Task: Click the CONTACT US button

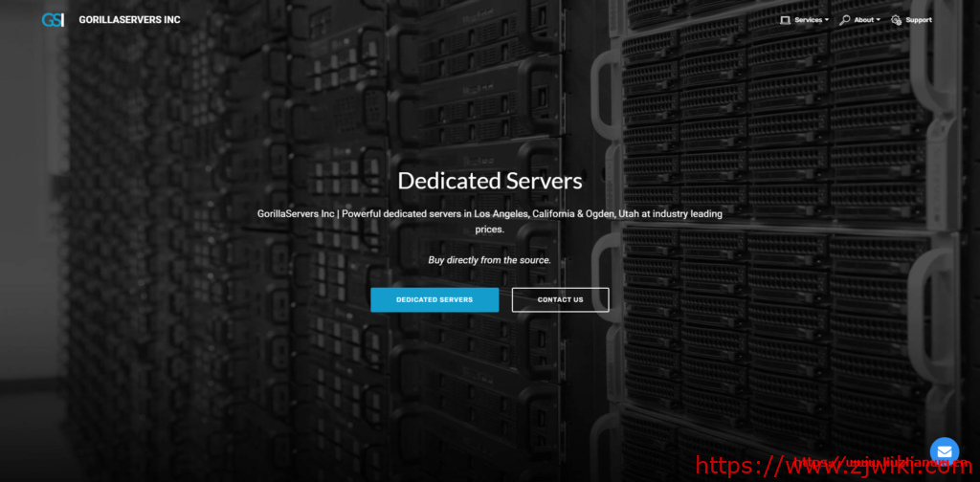Action: click(560, 299)
